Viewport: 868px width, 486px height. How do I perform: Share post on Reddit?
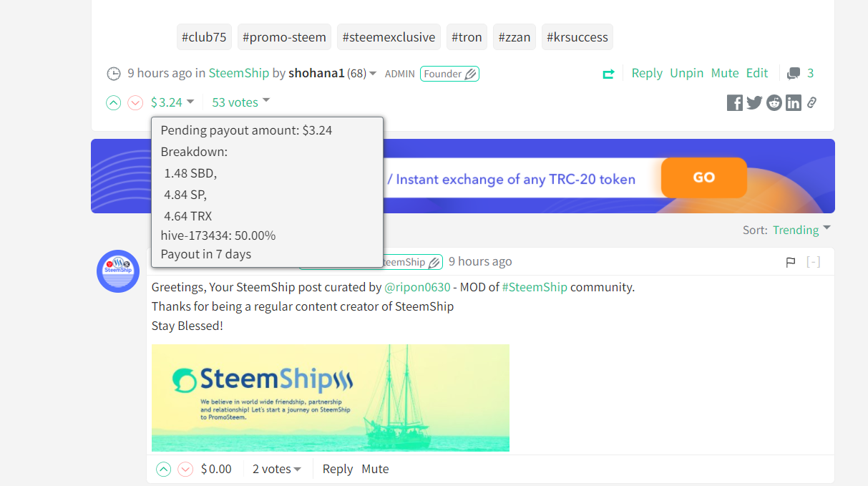(x=774, y=102)
